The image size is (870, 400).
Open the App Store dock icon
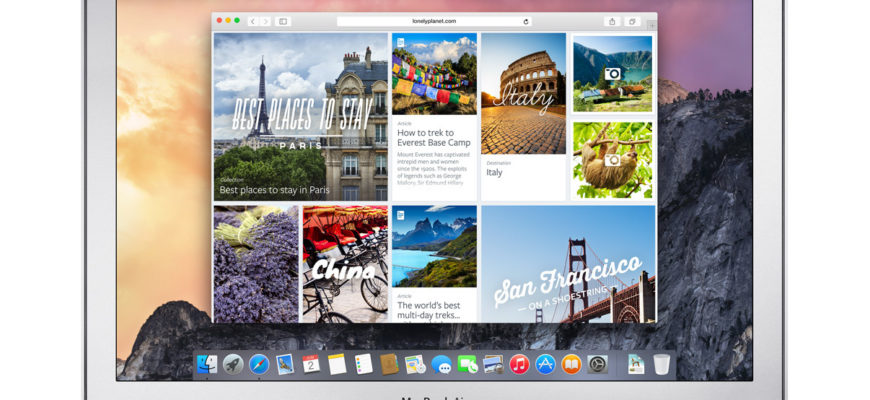(545, 365)
